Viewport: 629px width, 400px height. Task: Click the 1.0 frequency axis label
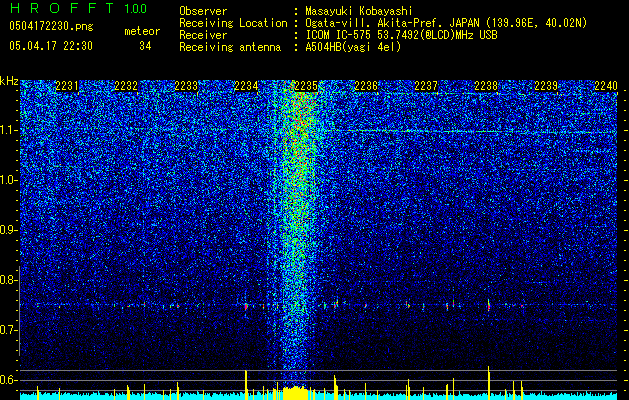click(9, 180)
